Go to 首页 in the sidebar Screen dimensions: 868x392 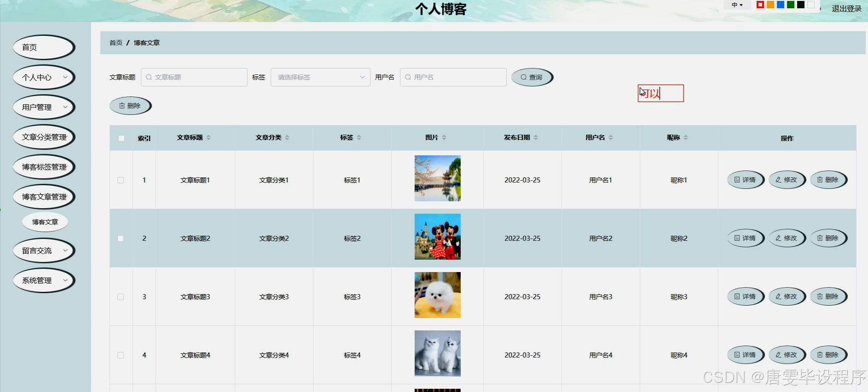(x=44, y=47)
